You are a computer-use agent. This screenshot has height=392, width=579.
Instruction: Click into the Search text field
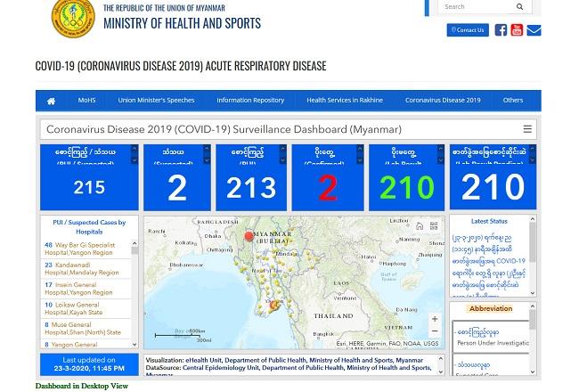click(x=472, y=7)
